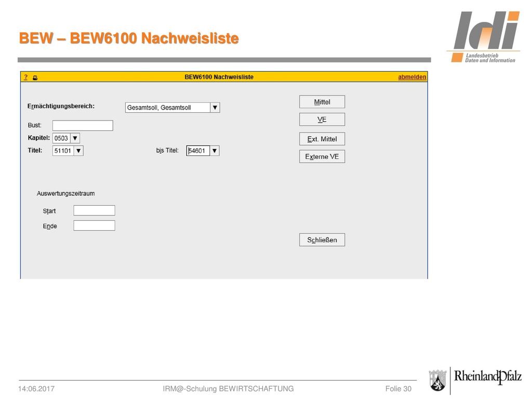Click the Titel value field 51101
The image size is (532, 399).
[63, 151]
